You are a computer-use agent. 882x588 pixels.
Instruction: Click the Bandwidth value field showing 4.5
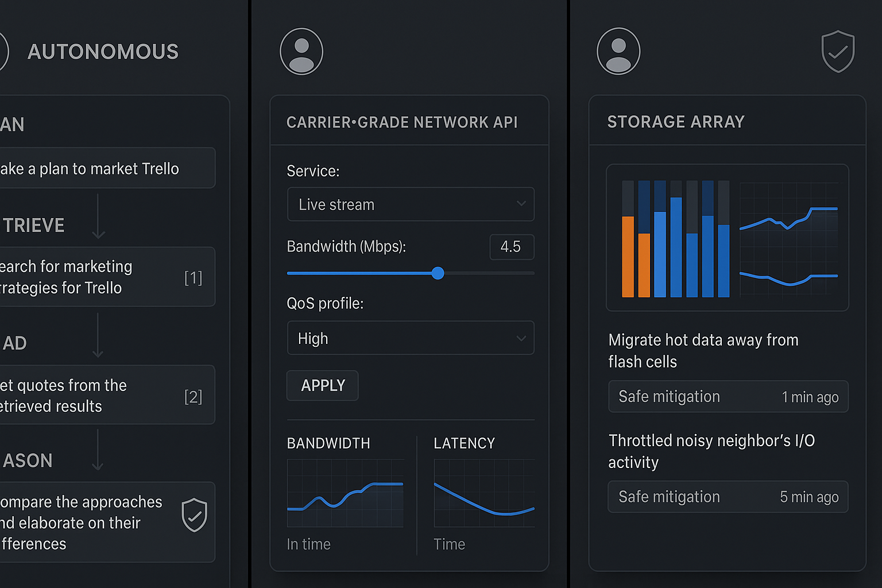(x=511, y=247)
